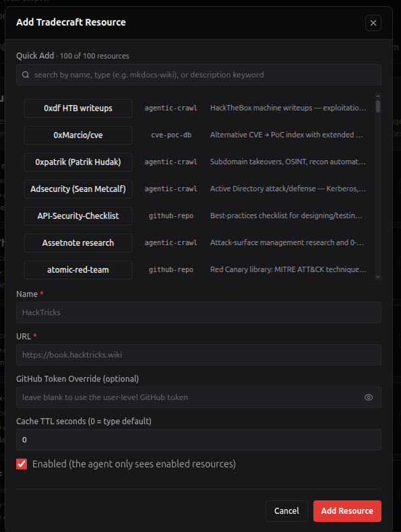Uncheck the Enabled checkbox
The height and width of the screenshot is (532, 401).
click(22, 464)
